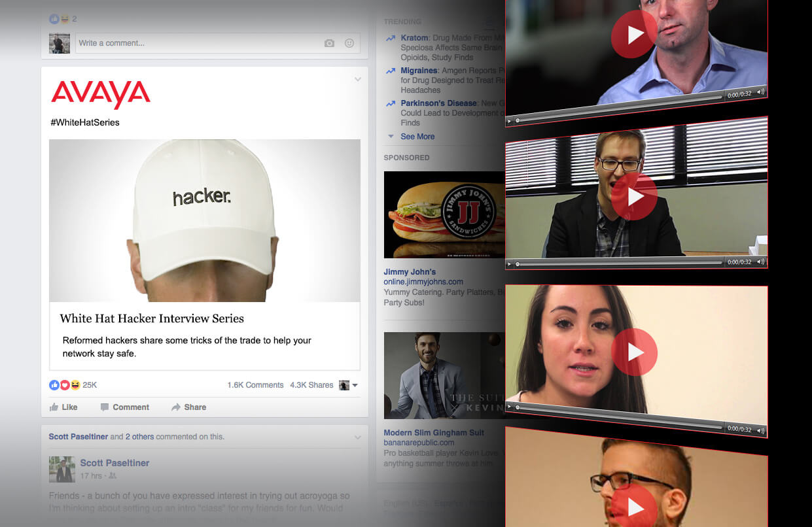Toggle mute on the woman's video player
The image size is (812, 527).
(760, 431)
